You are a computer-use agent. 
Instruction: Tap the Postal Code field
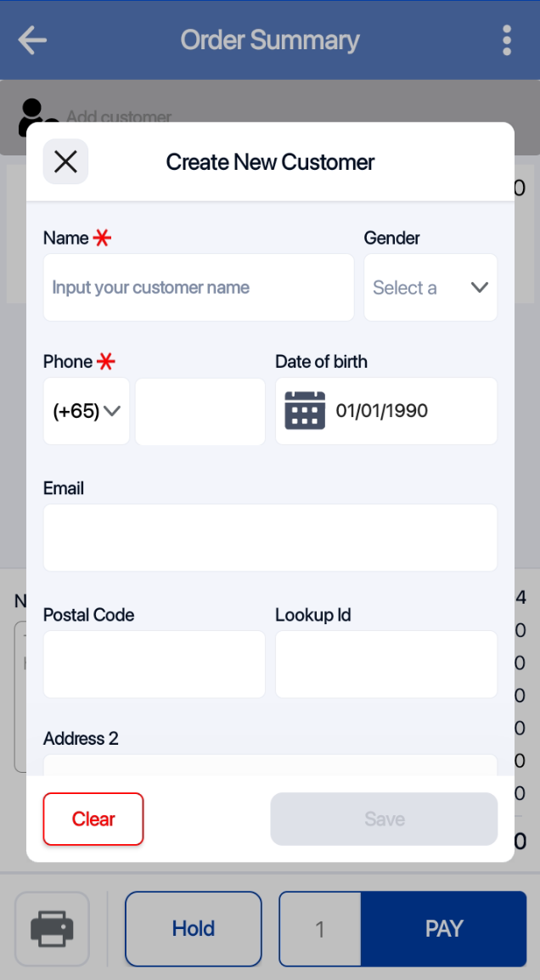tap(154, 664)
